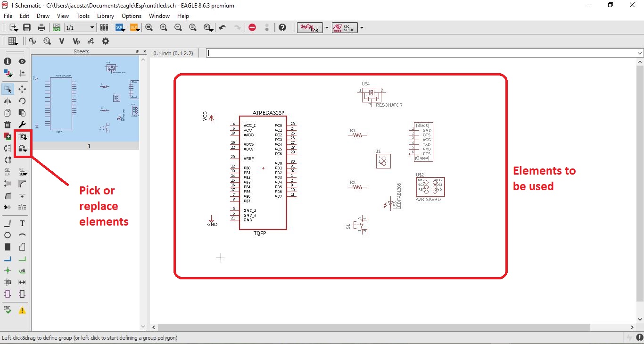Zoom in on the schematic
The height and width of the screenshot is (344, 644).
tap(164, 27)
